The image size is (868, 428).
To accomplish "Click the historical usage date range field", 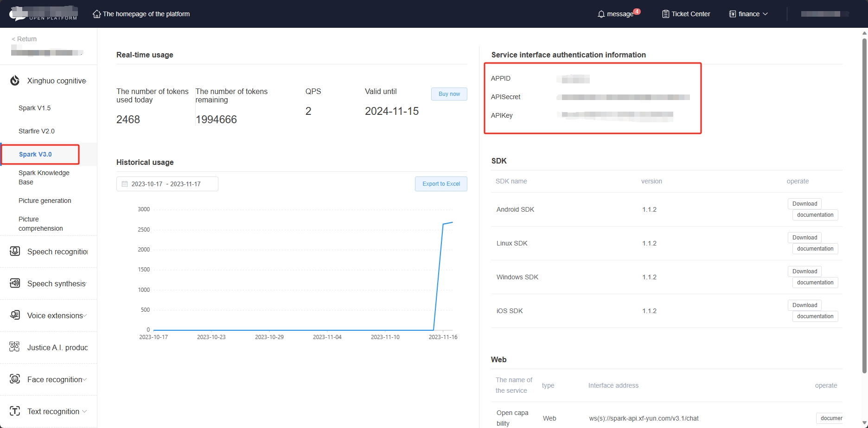I will point(167,184).
